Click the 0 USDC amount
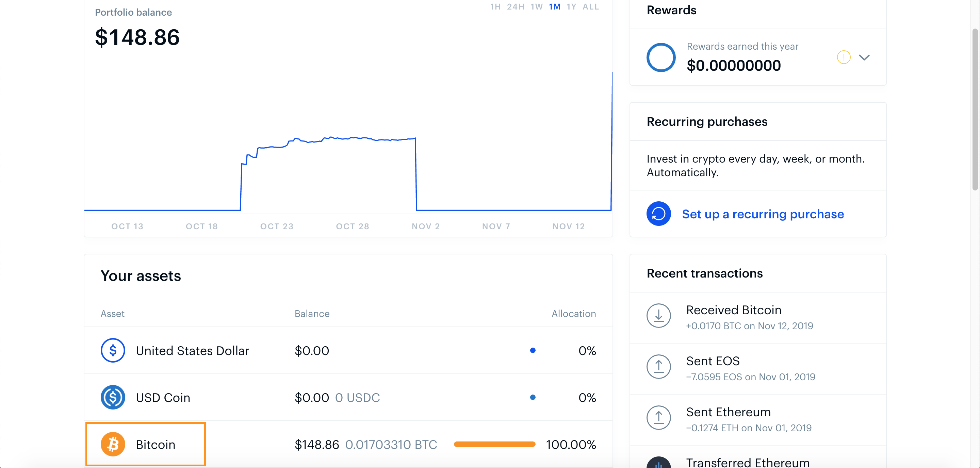The image size is (980, 468). (357, 398)
